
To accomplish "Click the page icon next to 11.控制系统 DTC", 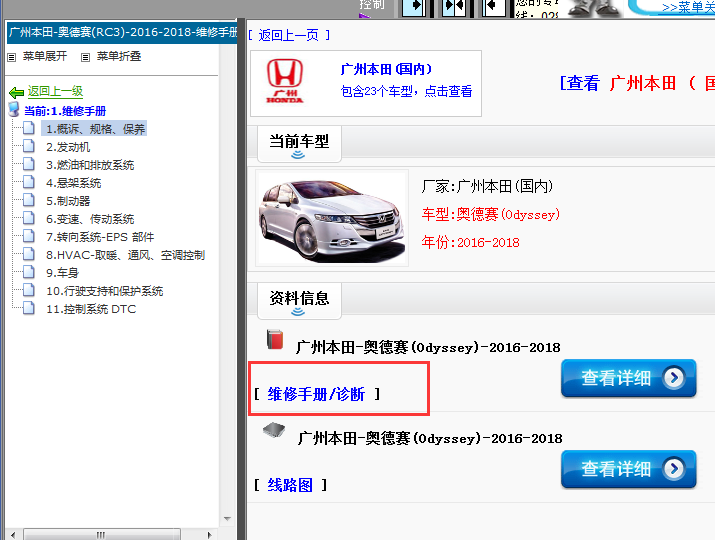I will click(x=29, y=308).
